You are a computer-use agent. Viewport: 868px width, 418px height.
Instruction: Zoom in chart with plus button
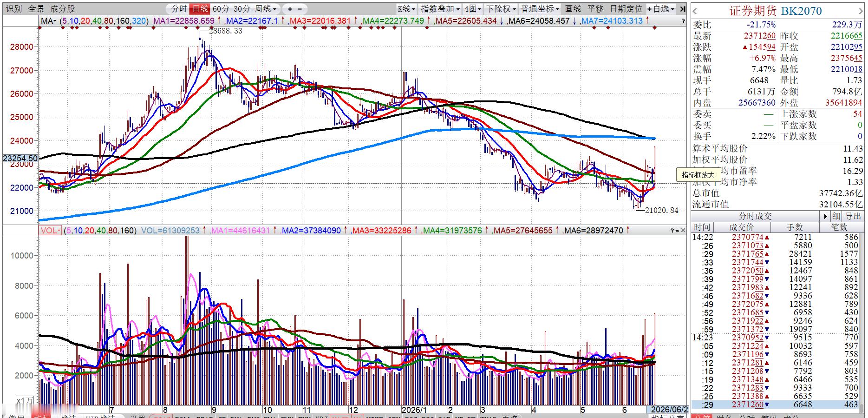pyautogui.click(x=290, y=9)
